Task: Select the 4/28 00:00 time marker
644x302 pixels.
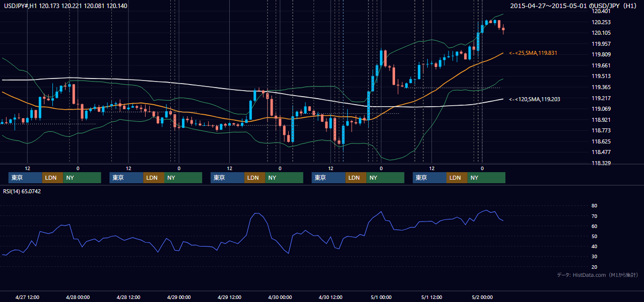Action: (78, 297)
